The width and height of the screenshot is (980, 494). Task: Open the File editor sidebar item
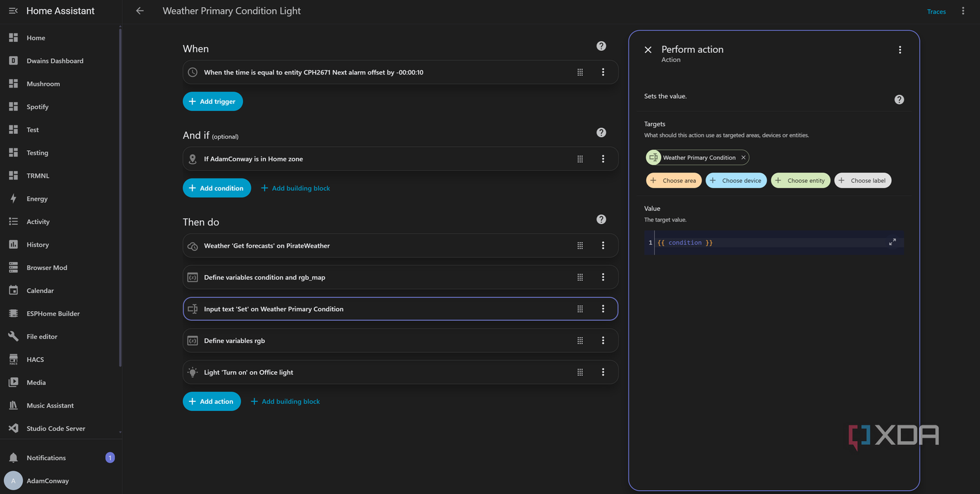60,337
